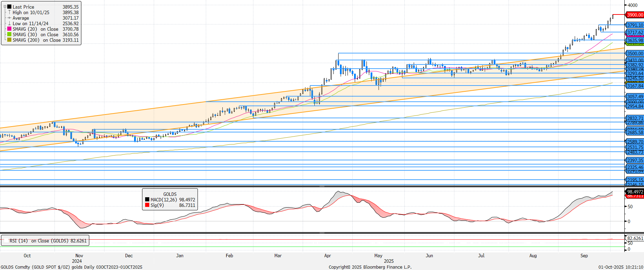
Task: Click the Sep label on the date axis
Action: [584, 256]
